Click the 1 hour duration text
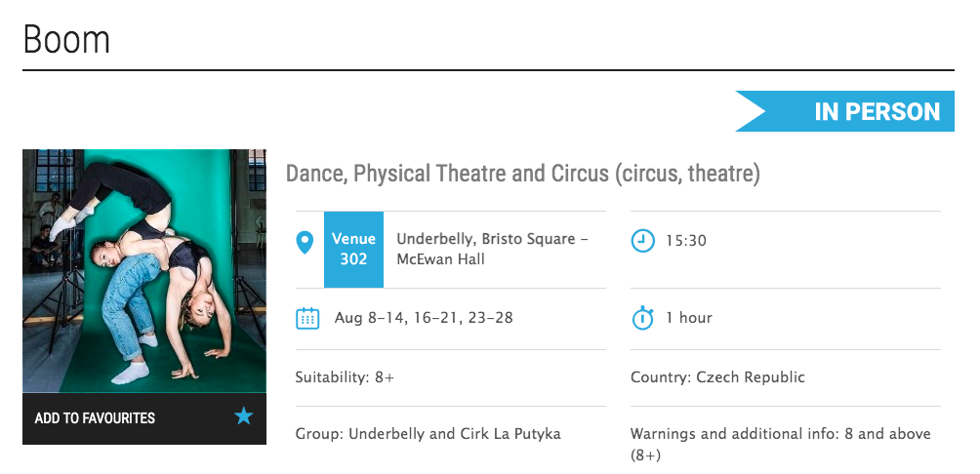Viewport: 980px width, 474px height. coord(688,318)
